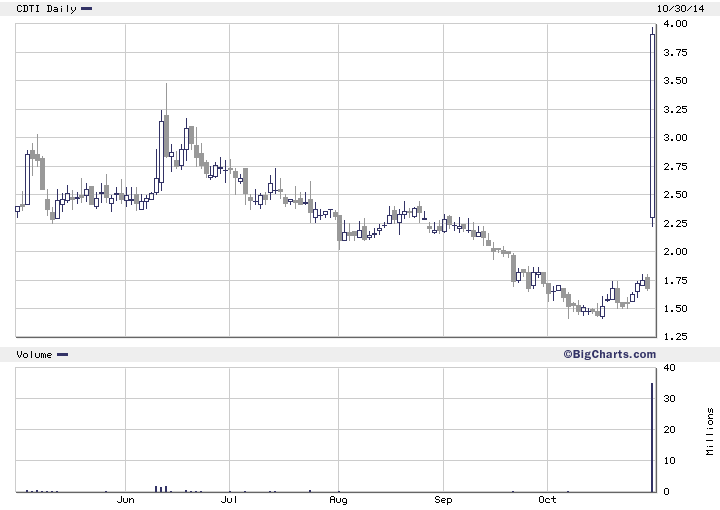The width and height of the screenshot is (720, 510).
Task: Click the 'Oct' month label
Action: point(547,500)
